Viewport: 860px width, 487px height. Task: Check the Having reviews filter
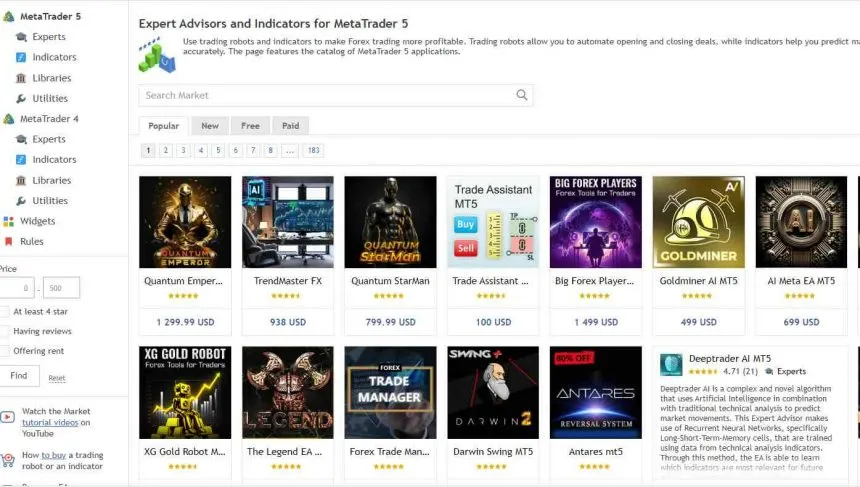point(4,331)
